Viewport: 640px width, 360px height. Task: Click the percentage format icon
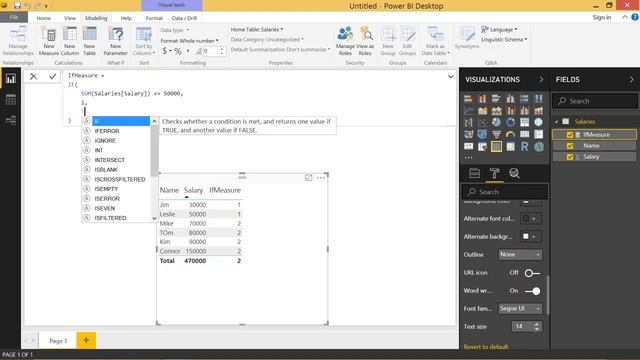(x=178, y=51)
